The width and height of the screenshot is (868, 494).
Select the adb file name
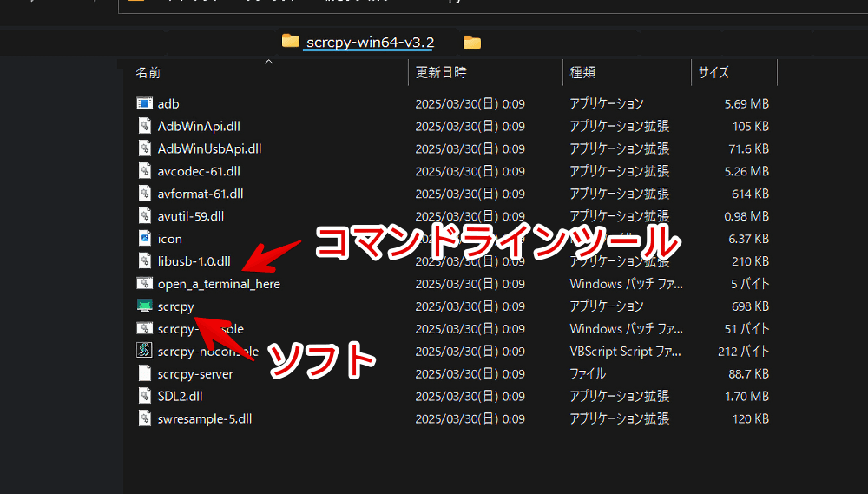[168, 103]
